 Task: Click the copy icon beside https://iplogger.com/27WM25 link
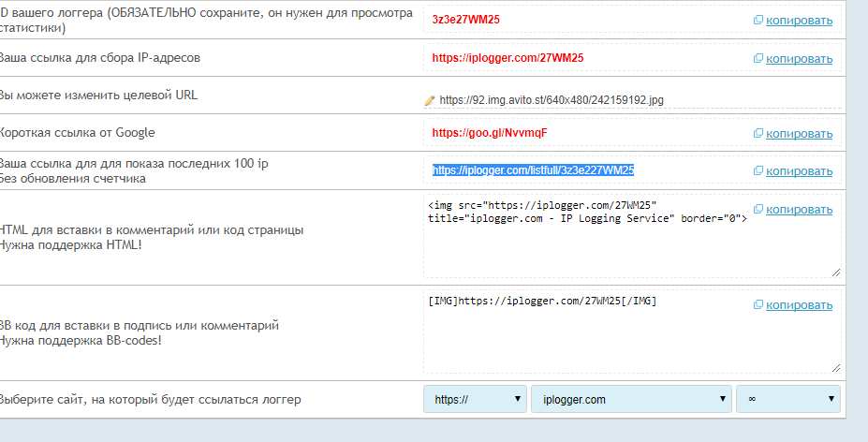tap(758, 58)
